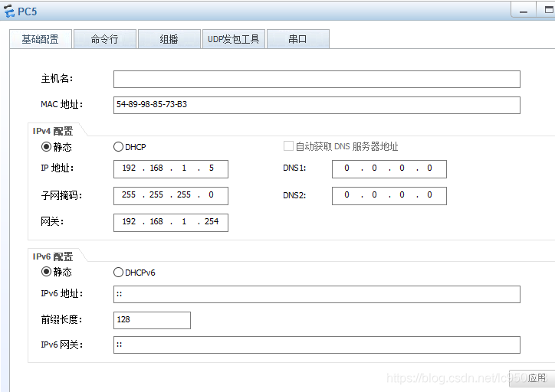Open the 命令行 tab
The width and height of the screenshot is (555, 392).
pyautogui.click(x=105, y=39)
